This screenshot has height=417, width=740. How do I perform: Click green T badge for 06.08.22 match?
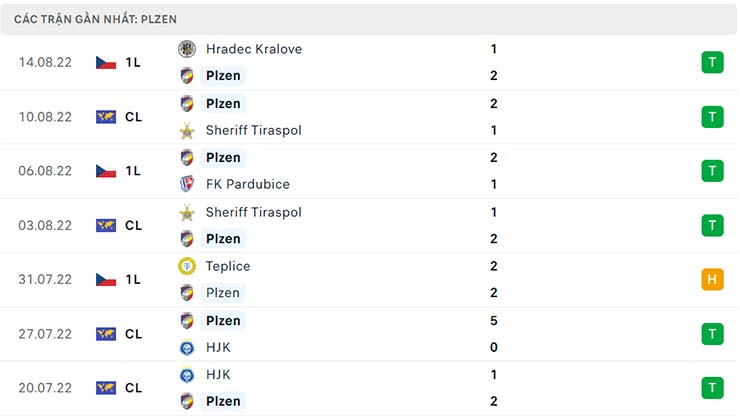point(712,171)
